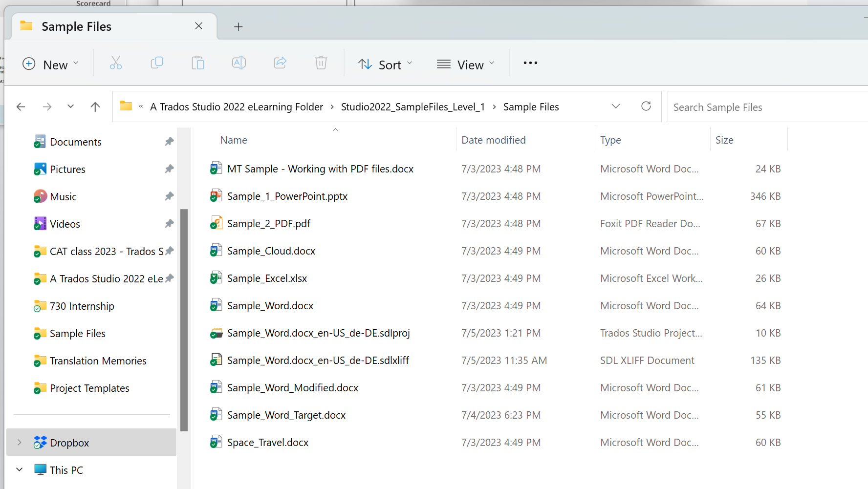Open the See more ellipsis menu
Viewport: 868px width, 489px height.
click(x=530, y=63)
